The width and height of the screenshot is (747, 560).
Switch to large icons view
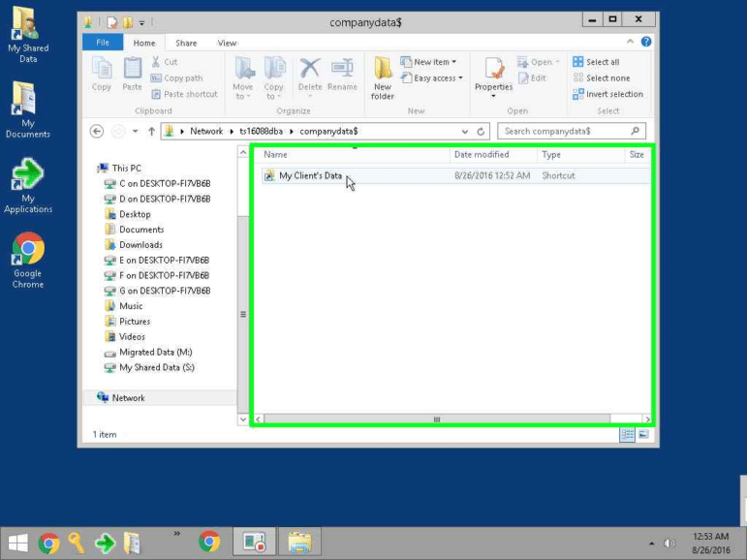(643, 435)
